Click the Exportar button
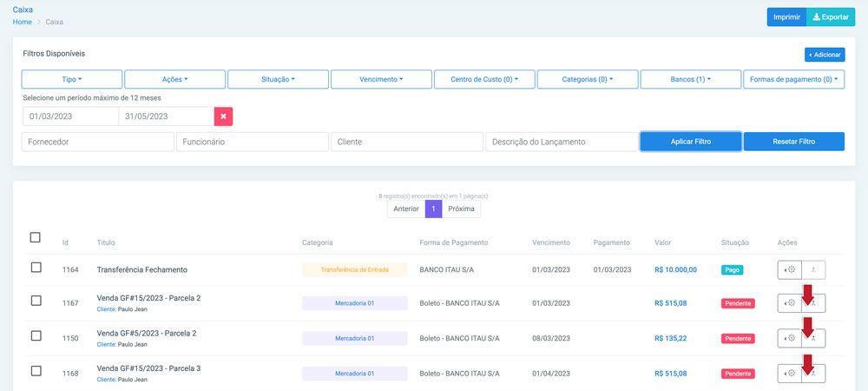 [831, 17]
